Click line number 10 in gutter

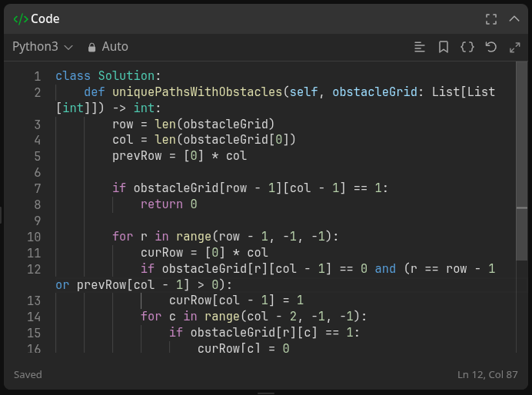(x=34, y=237)
